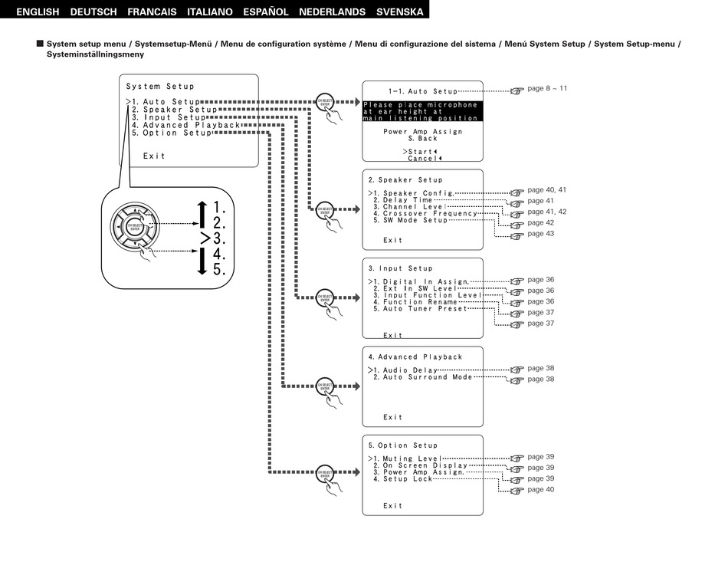
Task: Click the ENTER button icon leading to Speaker Setup screen
Action: [325, 210]
